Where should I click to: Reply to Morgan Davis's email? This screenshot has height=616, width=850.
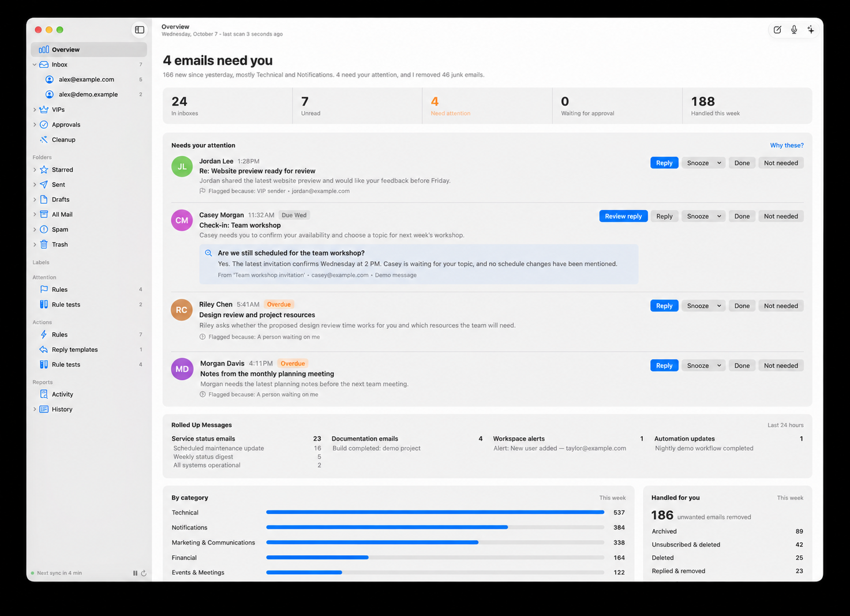click(664, 366)
